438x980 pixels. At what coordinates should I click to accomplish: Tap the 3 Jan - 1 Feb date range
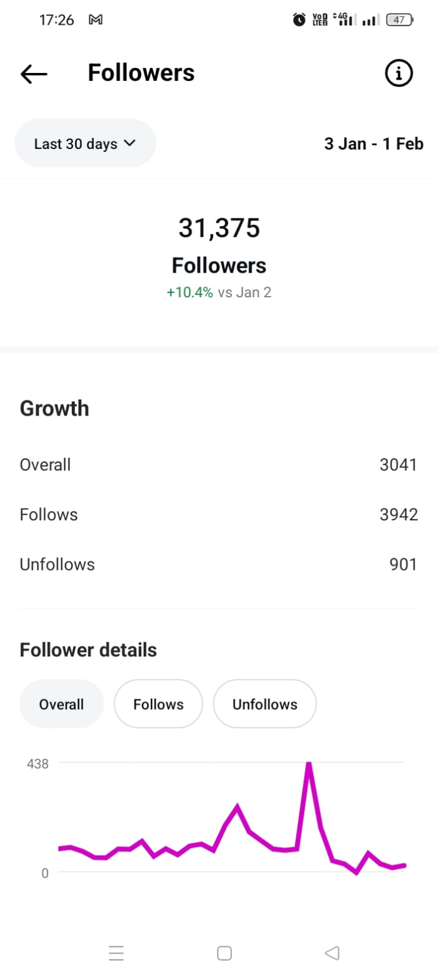(x=374, y=143)
